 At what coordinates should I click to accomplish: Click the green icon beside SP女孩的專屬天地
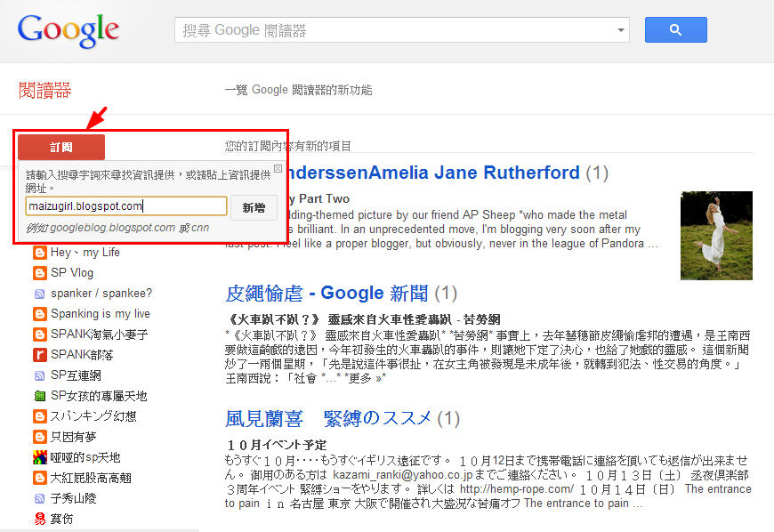click(x=39, y=396)
